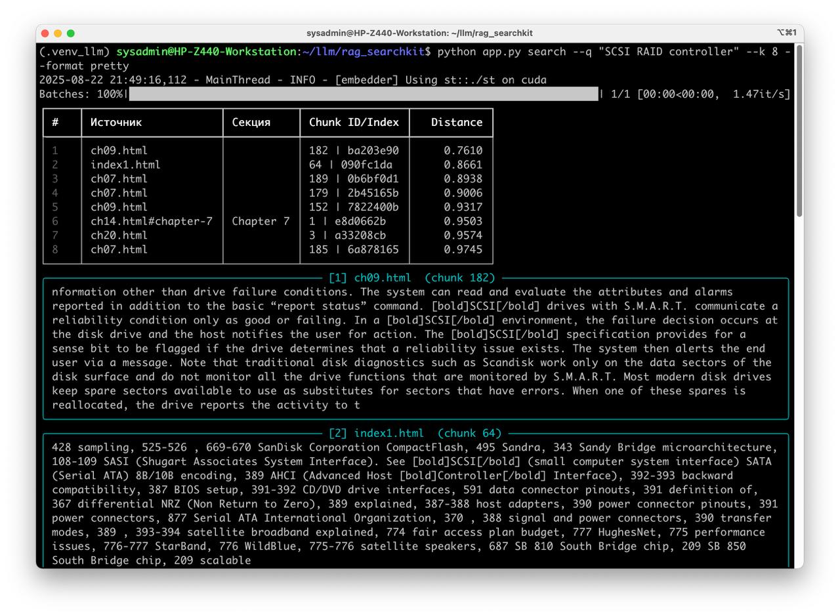
Task: Click the green zoom window button
Action: click(71, 33)
